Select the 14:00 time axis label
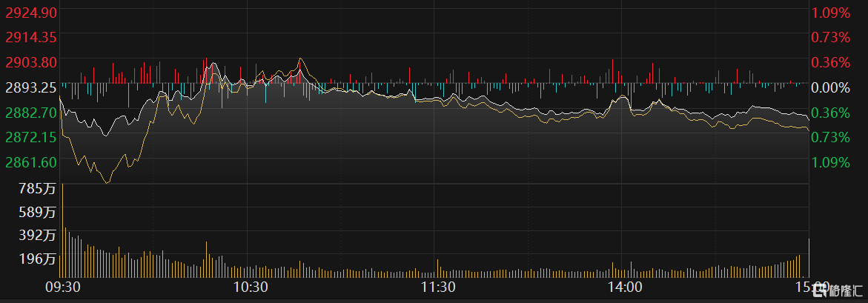This screenshot has width=868, height=303. 624,287
